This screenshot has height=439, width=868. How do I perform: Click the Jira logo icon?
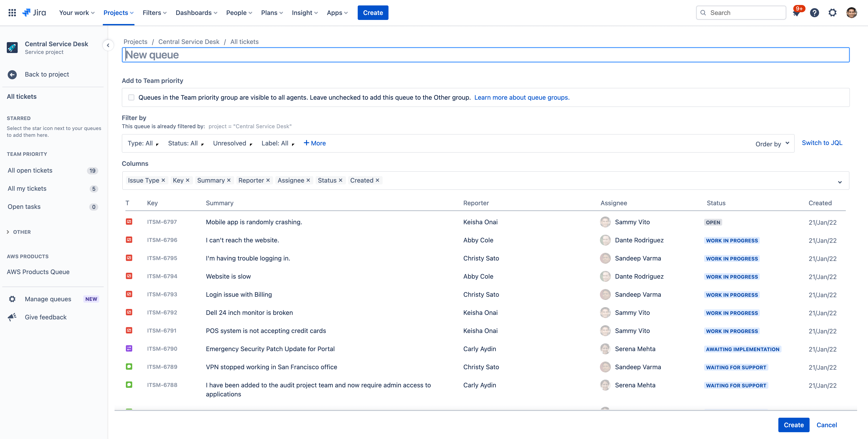26,12
